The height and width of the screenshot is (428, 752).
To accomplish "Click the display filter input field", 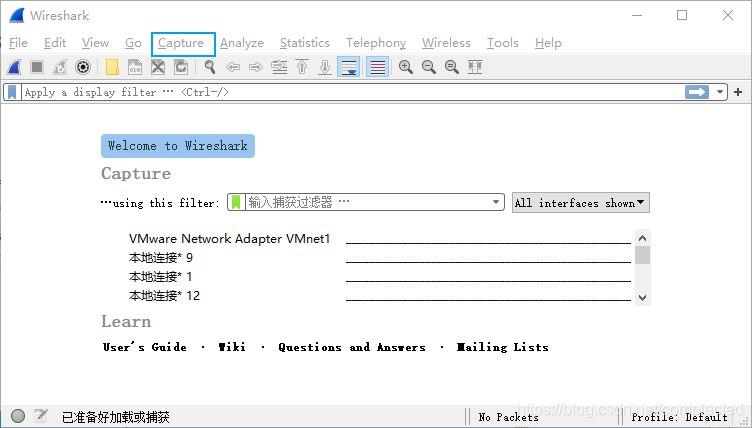I will pyautogui.click(x=352, y=92).
